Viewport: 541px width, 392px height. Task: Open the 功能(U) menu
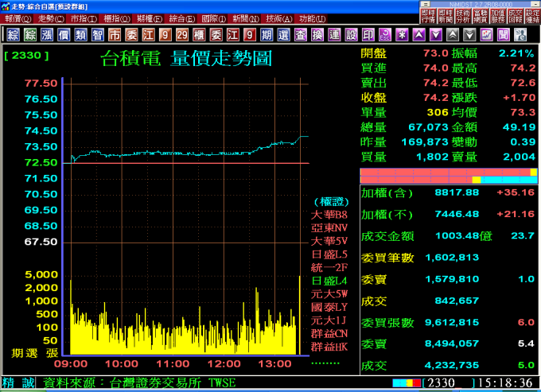click(x=312, y=18)
